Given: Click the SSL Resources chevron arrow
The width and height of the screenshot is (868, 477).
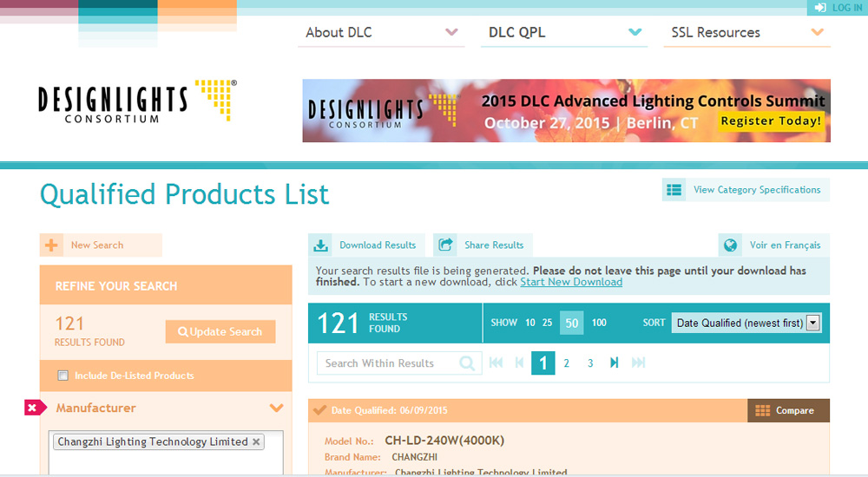Looking at the screenshot, I should (x=818, y=32).
